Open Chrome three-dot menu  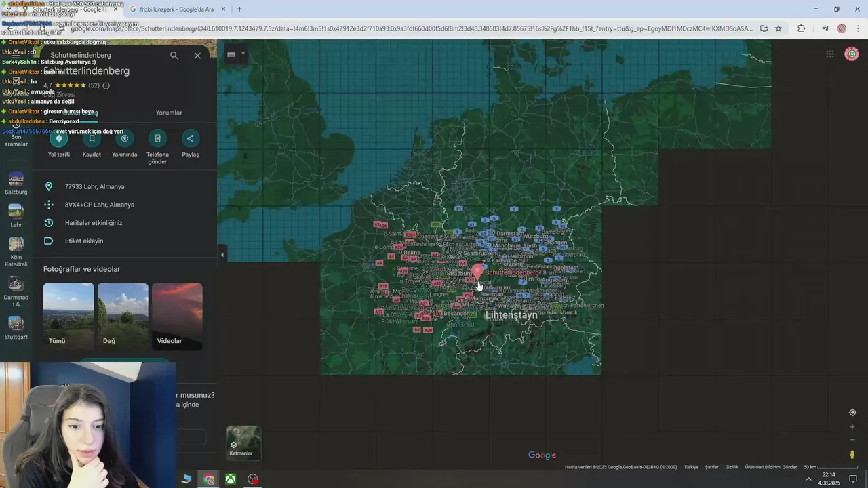pyautogui.click(x=858, y=28)
